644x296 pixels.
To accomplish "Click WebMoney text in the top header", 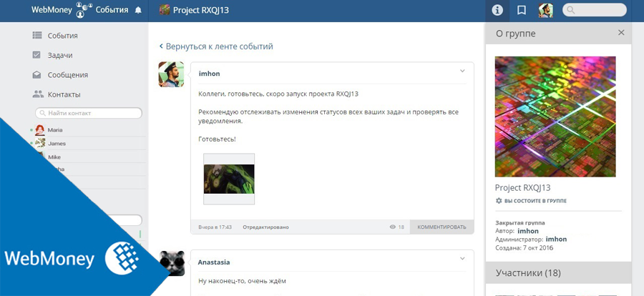I will pos(52,10).
